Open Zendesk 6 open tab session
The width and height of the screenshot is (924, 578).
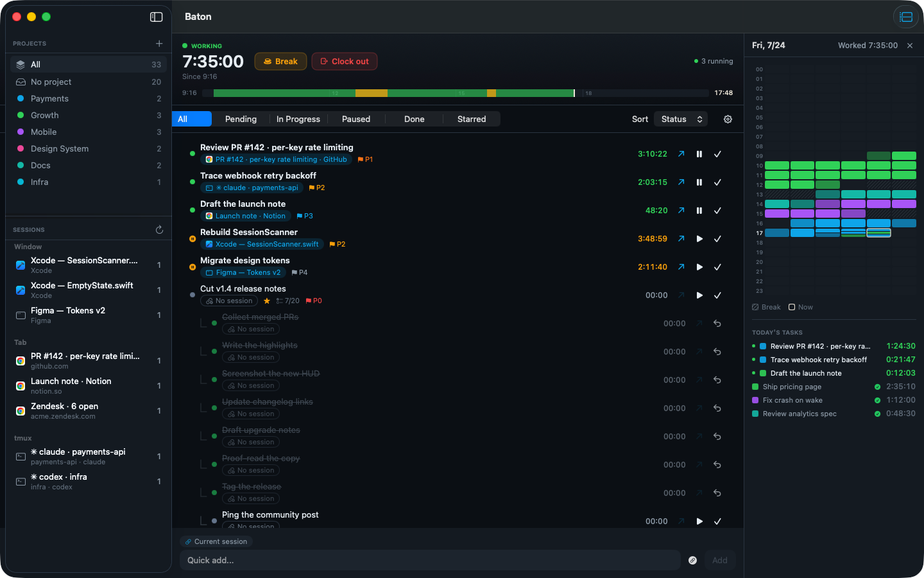[89, 410]
